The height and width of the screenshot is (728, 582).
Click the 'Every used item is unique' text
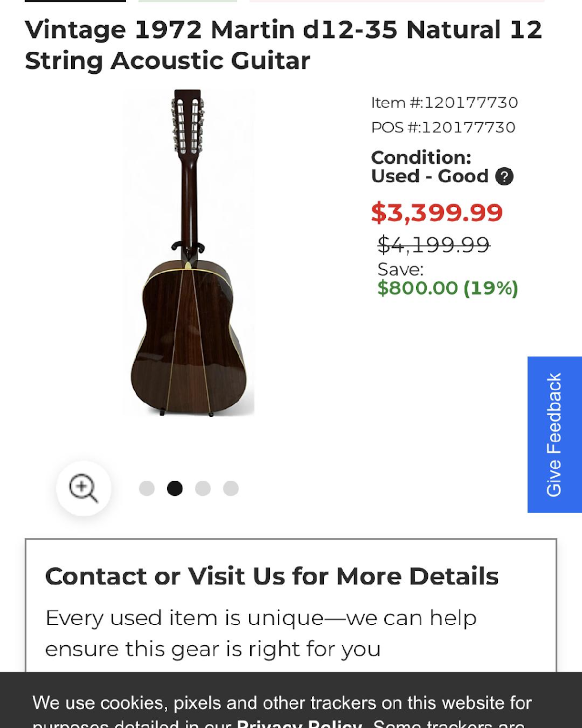click(261, 618)
